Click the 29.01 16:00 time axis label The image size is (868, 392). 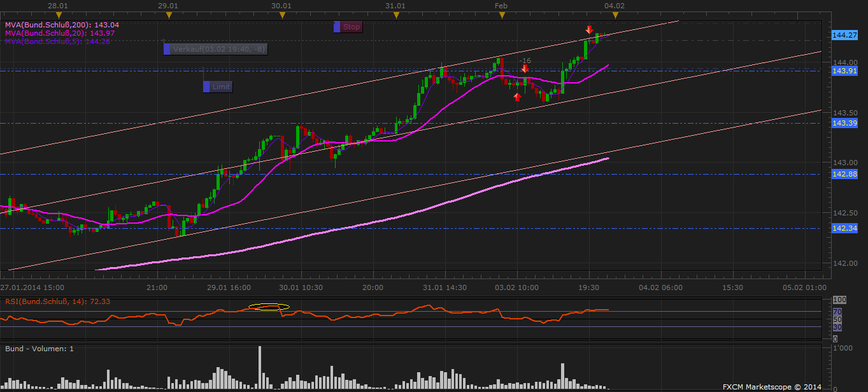point(228,287)
